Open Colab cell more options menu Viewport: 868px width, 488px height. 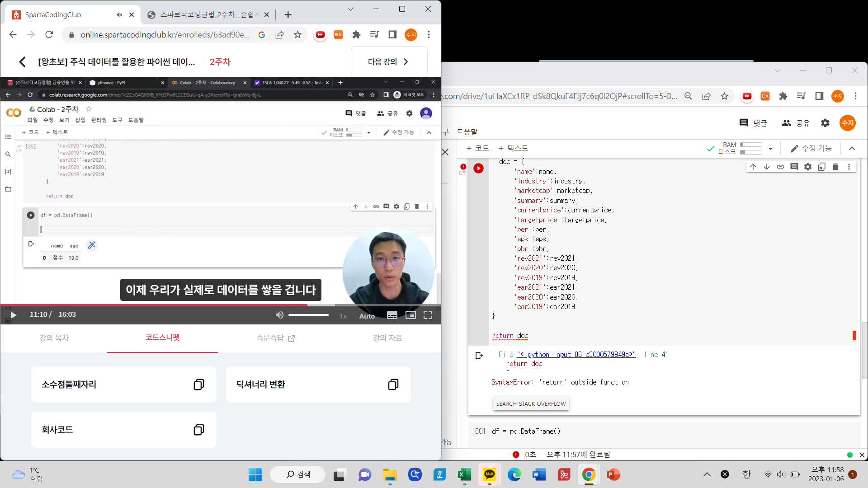pyautogui.click(x=849, y=167)
